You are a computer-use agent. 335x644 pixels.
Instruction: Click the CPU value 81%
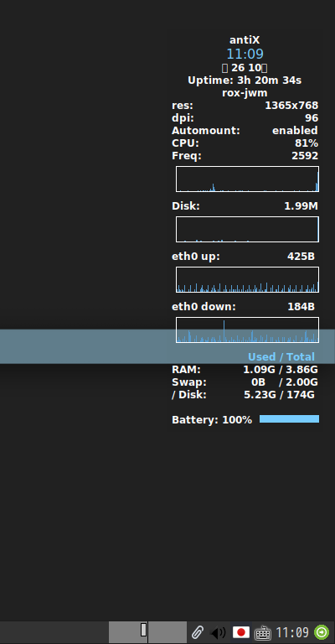click(307, 143)
